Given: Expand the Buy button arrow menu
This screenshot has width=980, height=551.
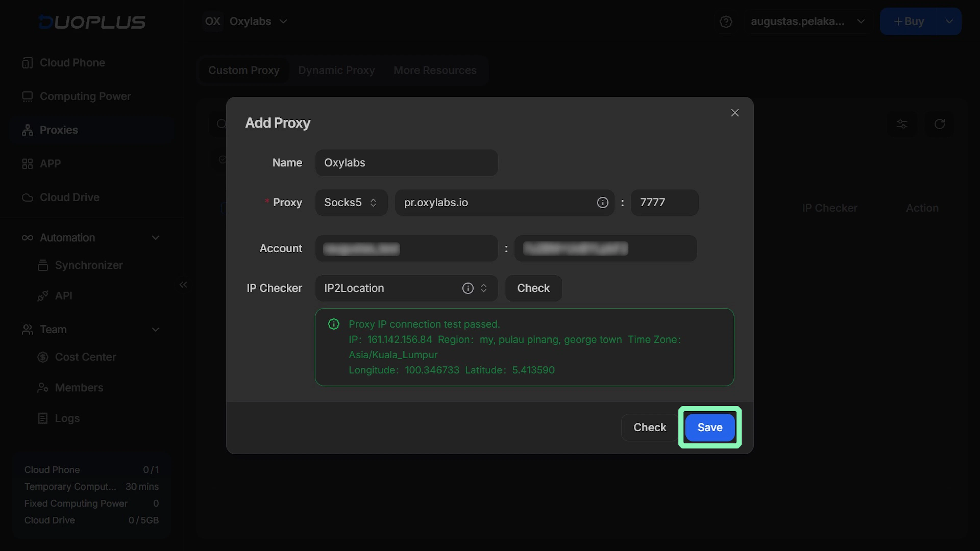Looking at the screenshot, I should coord(949,21).
